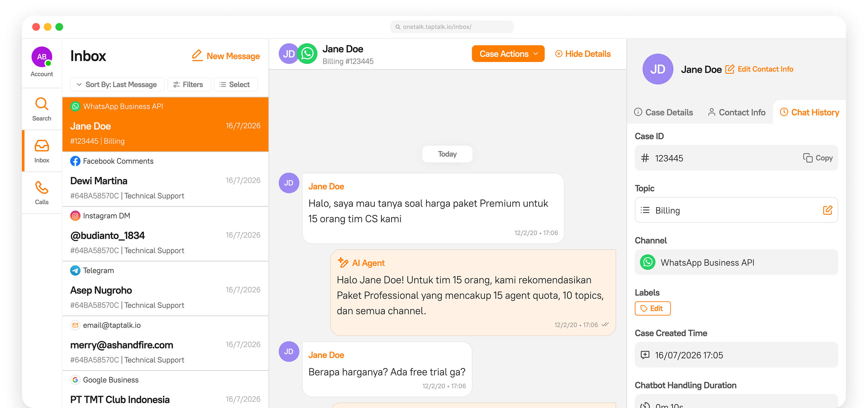This screenshot has height=408, width=868.
Task: Click the Telegram channel icon
Action: [75, 270]
